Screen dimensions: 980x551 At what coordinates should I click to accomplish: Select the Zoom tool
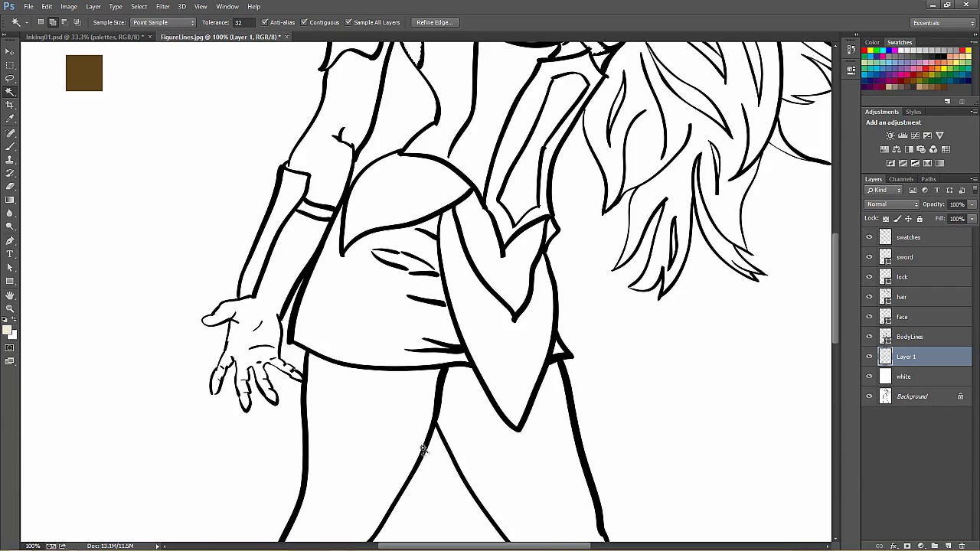click(10, 308)
